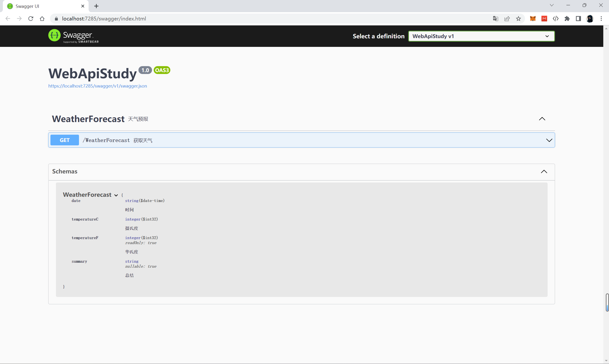Open the MetaMask fox extension
This screenshot has height=364, width=609.
click(x=533, y=19)
